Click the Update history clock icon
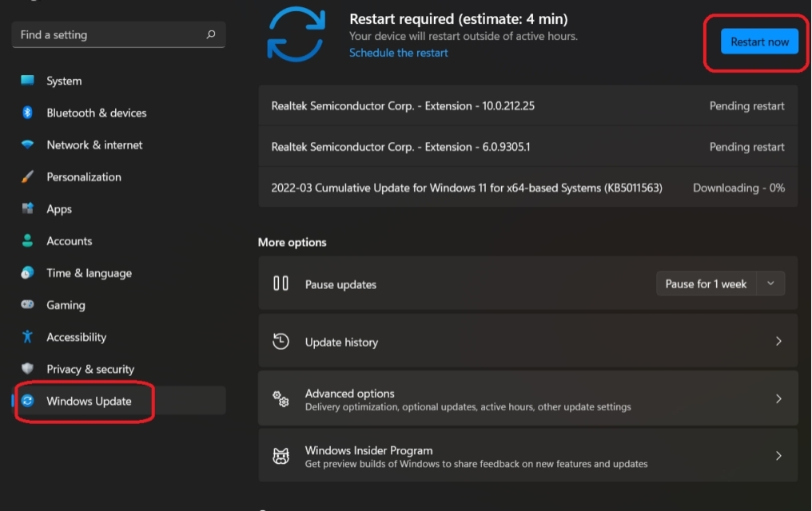Viewport: 812px width, 511px height. click(x=281, y=342)
